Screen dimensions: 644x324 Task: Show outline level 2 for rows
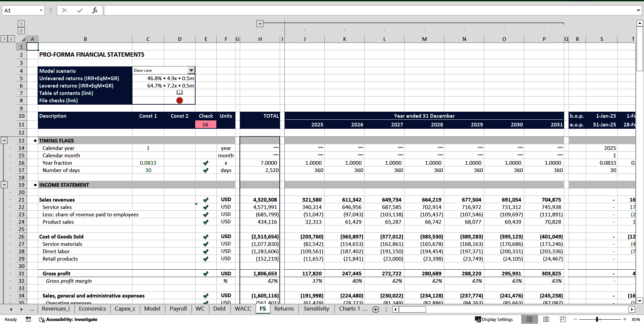point(11,39)
